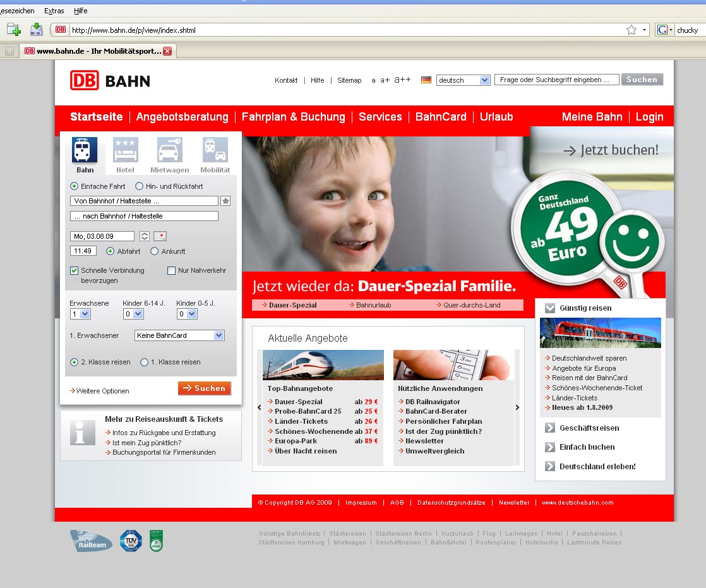Click the favorites star next to departure station
The image size is (706, 588).
pyautogui.click(x=225, y=201)
